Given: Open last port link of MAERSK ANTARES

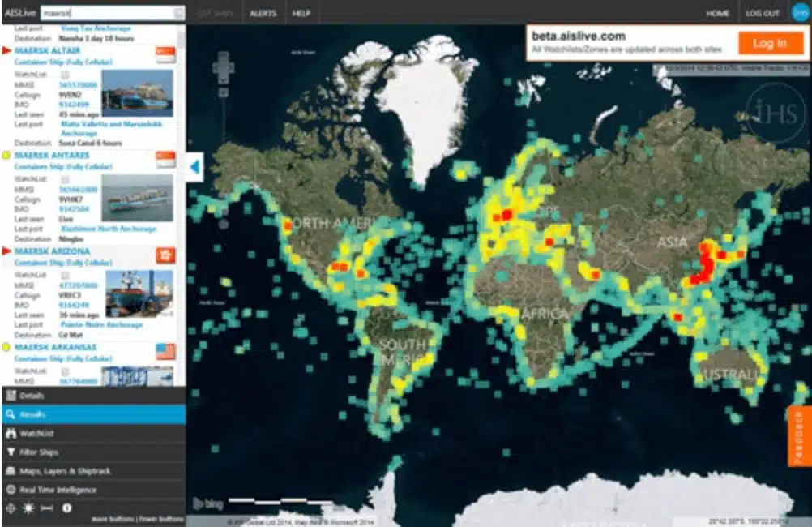Looking at the screenshot, I should click(109, 229).
